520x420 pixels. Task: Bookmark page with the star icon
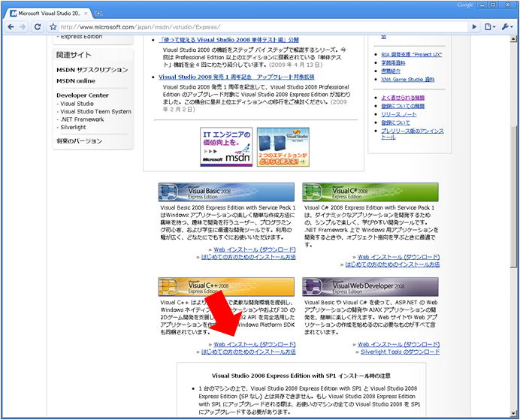point(53,27)
